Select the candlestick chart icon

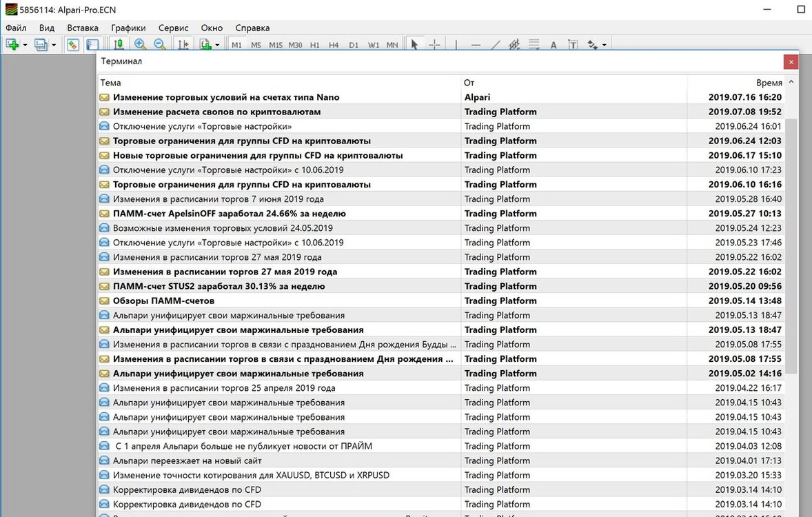(119, 45)
